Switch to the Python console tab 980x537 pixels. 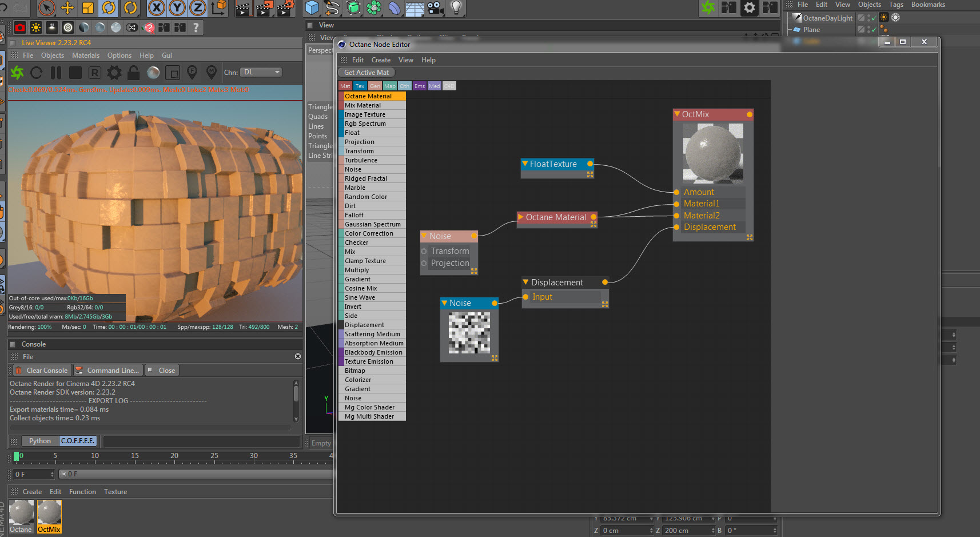pos(40,441)
